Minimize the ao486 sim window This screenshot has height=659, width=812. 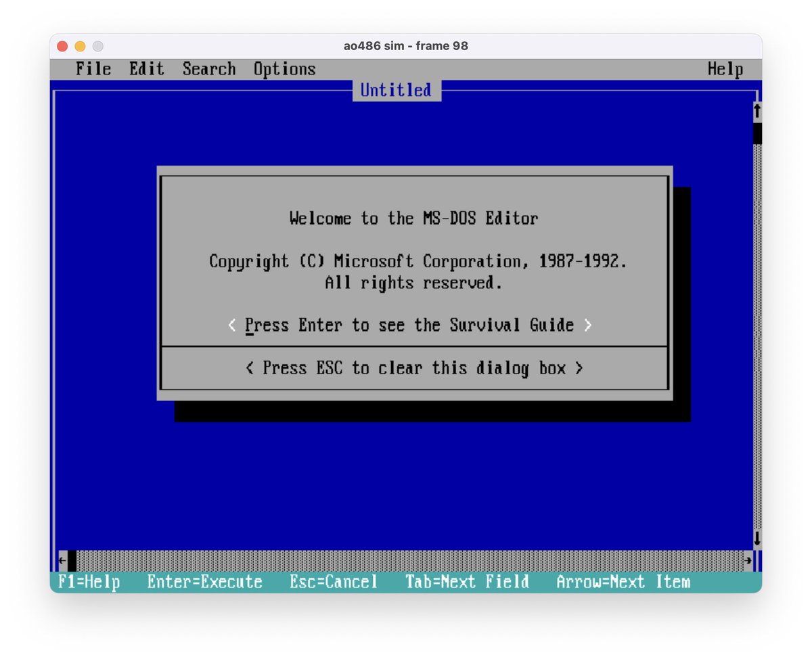click(80, 46)
